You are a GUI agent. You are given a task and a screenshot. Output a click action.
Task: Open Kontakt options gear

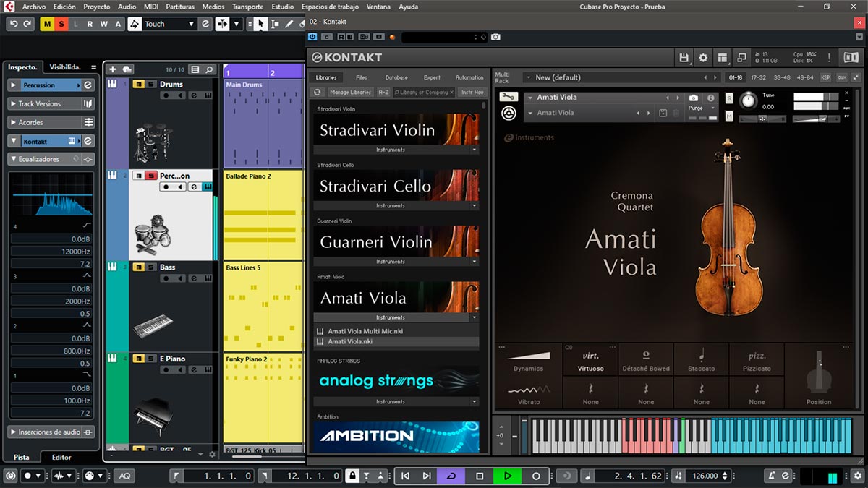tap(703, 58)
